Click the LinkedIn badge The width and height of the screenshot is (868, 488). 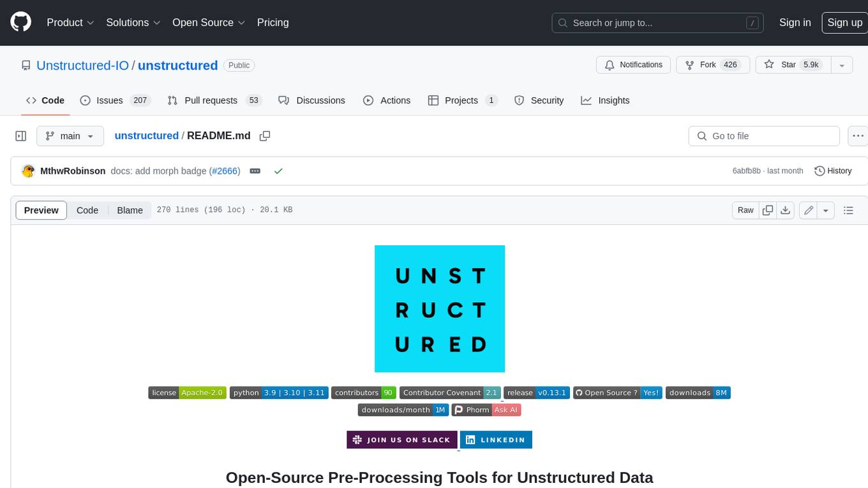point(496,439)
